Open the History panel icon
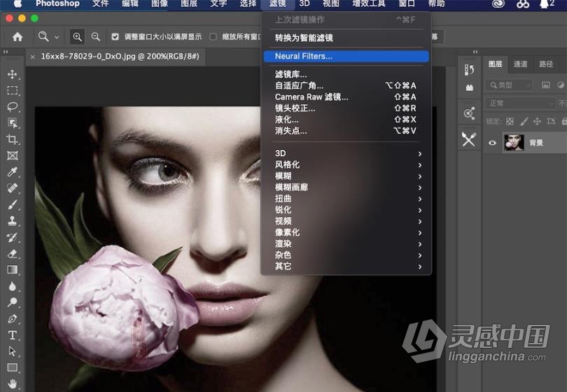The height and width of the screenshot is (392, 567). click(470, 69)
